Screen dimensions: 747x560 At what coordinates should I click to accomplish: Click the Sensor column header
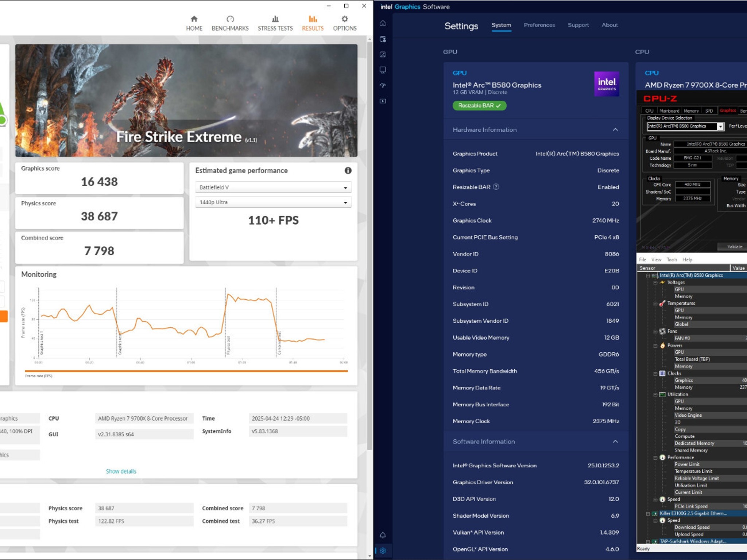tap(684, 268)
